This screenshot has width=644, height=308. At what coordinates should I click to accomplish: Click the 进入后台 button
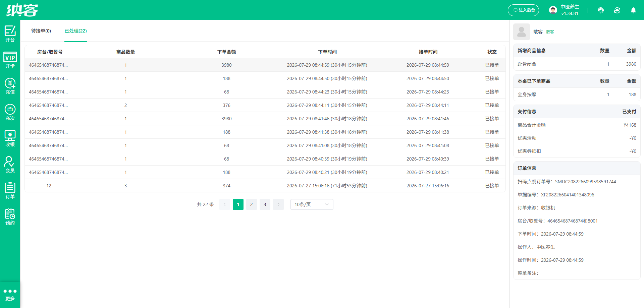(523, 10)
